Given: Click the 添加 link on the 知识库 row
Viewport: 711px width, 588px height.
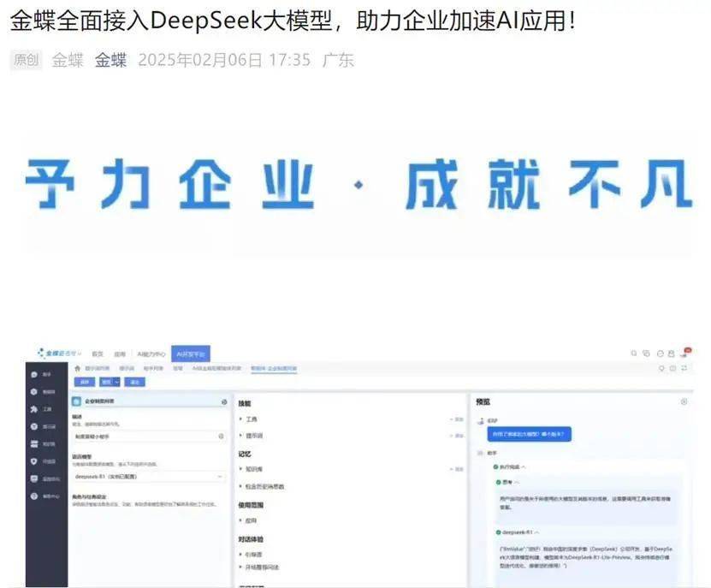Looking at the screenshot, I should (457, 469).
